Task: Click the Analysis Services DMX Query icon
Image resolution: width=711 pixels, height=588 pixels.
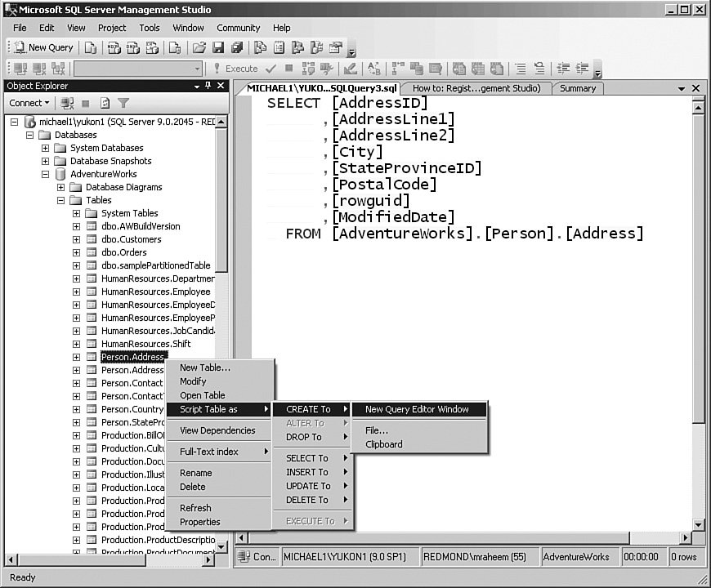Action: pyautogui.click(x=133, y=47)
